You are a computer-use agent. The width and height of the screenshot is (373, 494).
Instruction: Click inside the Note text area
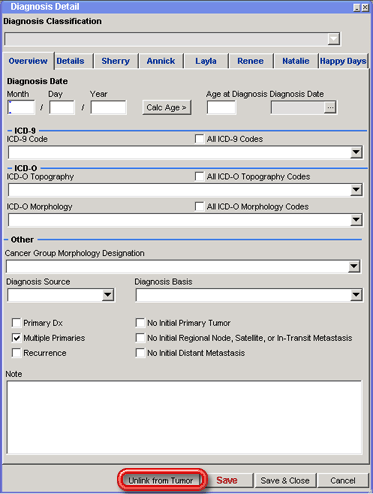coord(184,417)
